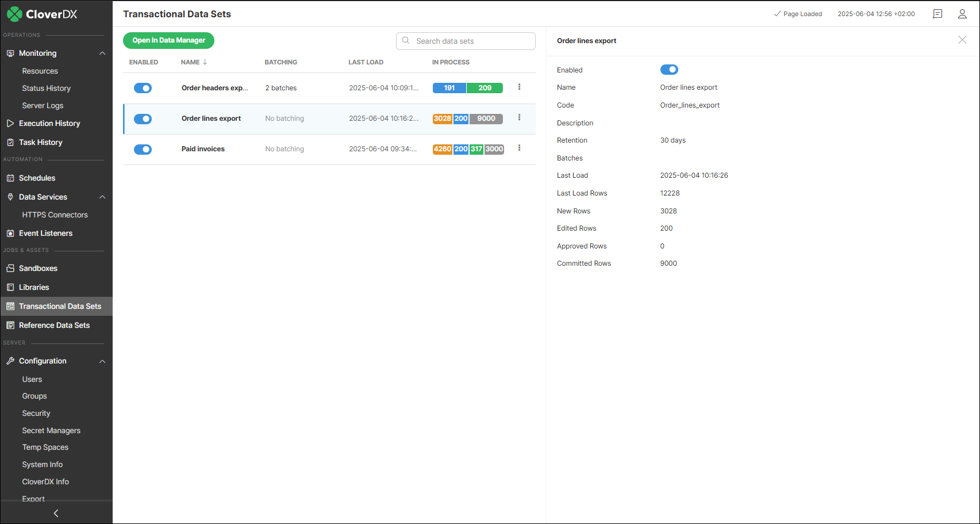Disable the Order headers export toggle
The width and height of the screenshot is (980, 524).
(143, 87)
